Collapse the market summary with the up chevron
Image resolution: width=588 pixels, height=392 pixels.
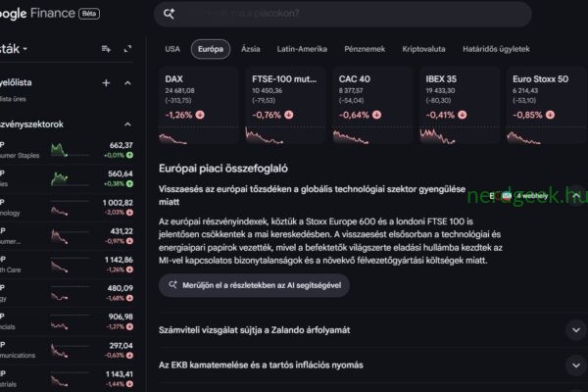(576, 196)
